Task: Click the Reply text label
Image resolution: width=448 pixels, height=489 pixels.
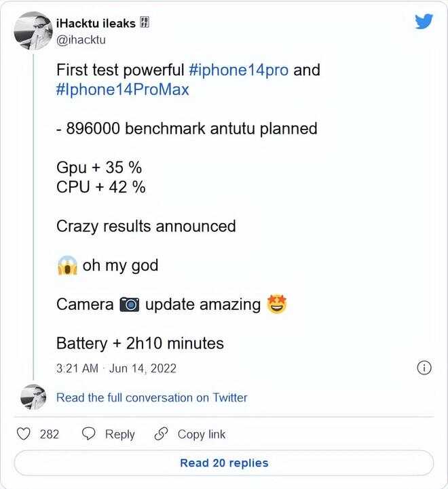Action: [x=119, y=434]
